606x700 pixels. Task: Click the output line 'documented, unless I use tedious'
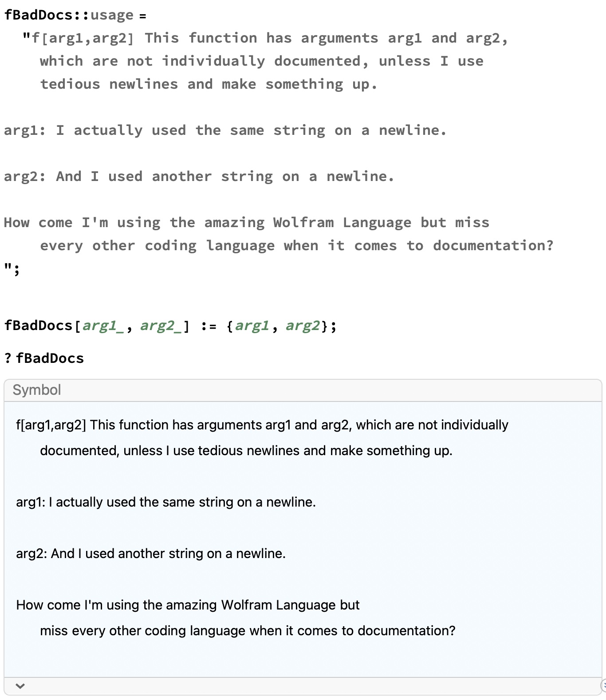click(246, 451)
